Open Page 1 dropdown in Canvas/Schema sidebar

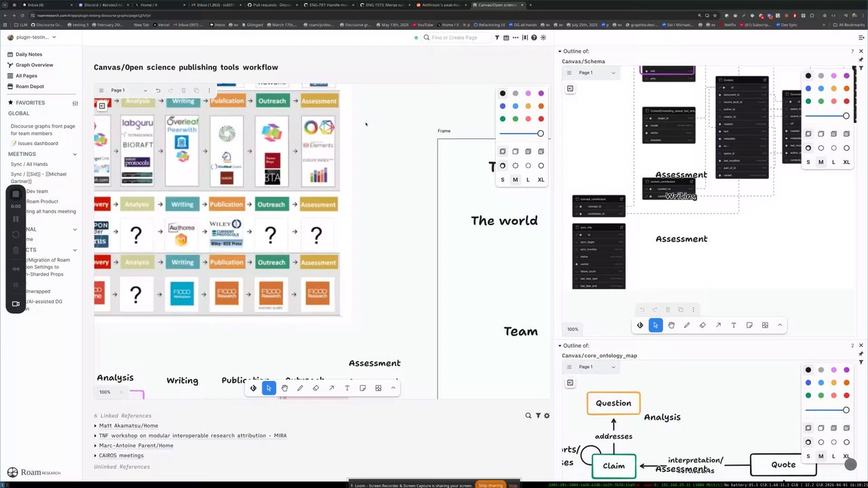(x=597, y=73)
